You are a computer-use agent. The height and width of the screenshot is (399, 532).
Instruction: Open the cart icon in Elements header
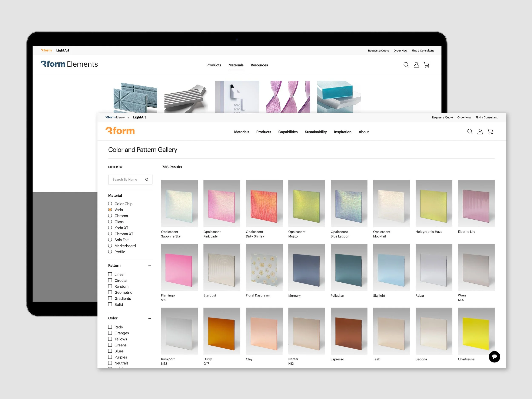coord(426,65)
